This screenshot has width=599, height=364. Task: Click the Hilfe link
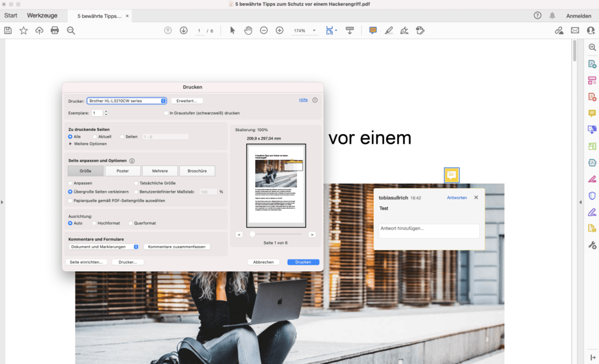pyautogui.click(x=303, y=100)
